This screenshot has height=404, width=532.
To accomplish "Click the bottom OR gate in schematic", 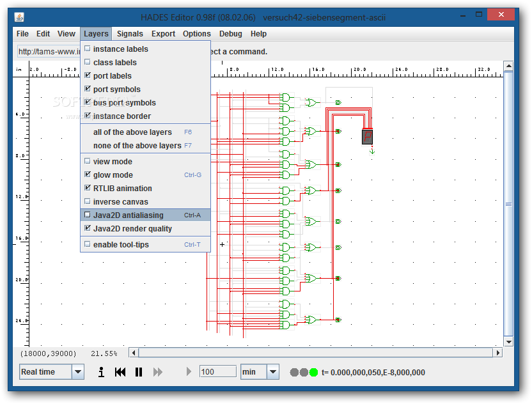I will coord(311,320).
